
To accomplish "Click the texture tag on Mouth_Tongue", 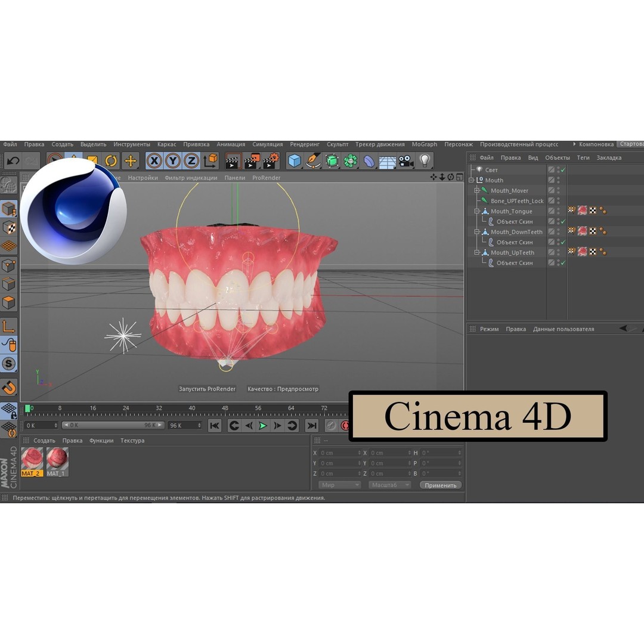I will point(583,210).
